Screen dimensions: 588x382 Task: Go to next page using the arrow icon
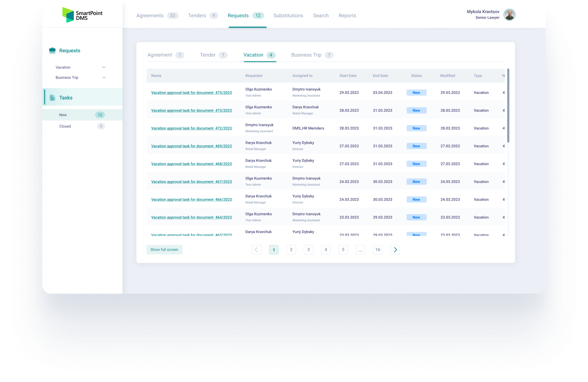click(x=395, y=250)
